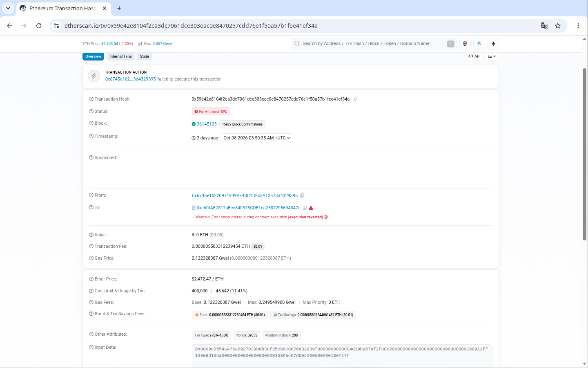Copy the From address
This screenshot has height=368, width=588.
tap(302, 195)
